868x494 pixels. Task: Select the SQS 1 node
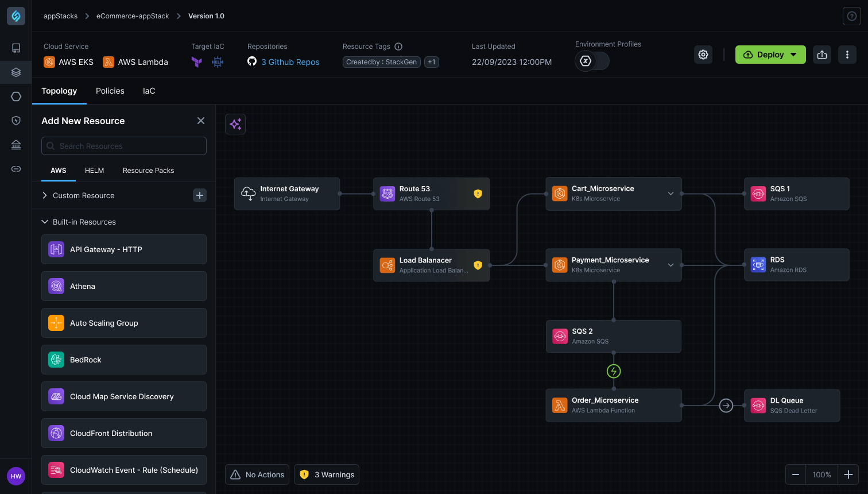point(797,194)
